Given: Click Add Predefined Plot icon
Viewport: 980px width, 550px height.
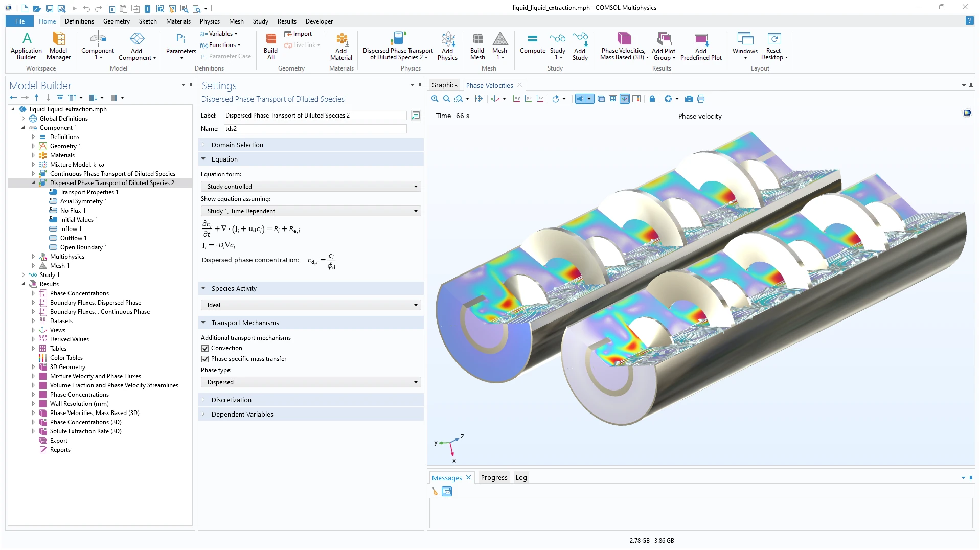Looking at the screenshot, I should click(x=701, y=45).
